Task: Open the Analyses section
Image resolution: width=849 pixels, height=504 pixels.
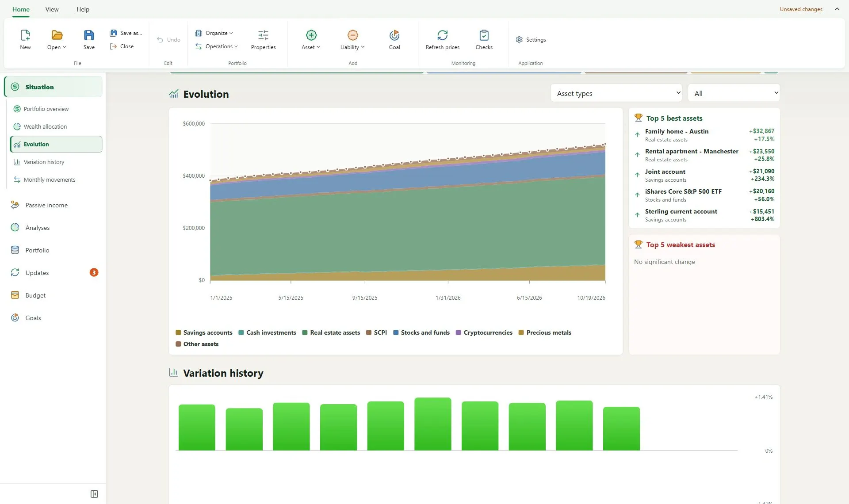Action: [53, 228]
